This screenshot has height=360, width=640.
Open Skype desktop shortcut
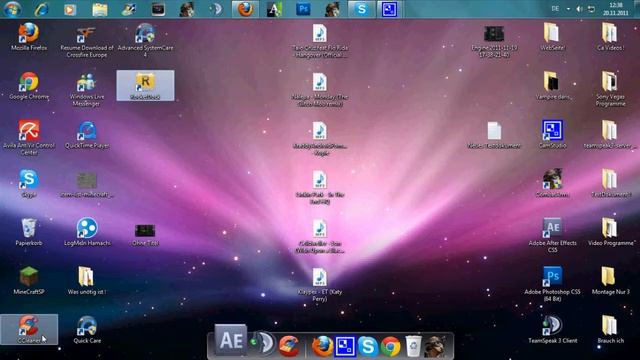[29, 184]
